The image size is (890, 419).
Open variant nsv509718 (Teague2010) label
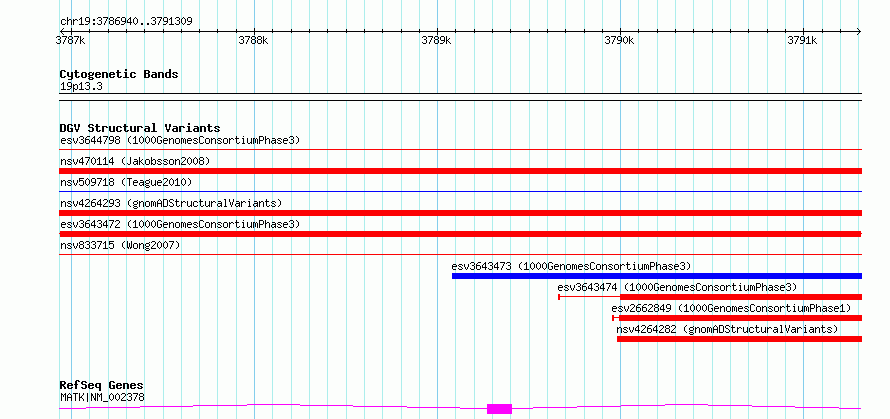click(126, 182)
